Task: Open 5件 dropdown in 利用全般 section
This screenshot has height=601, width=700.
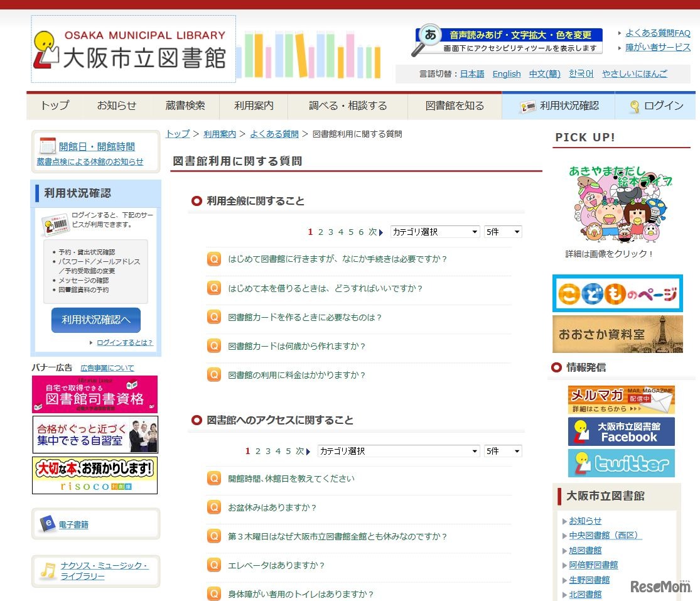Action: [x=502, y=232]
